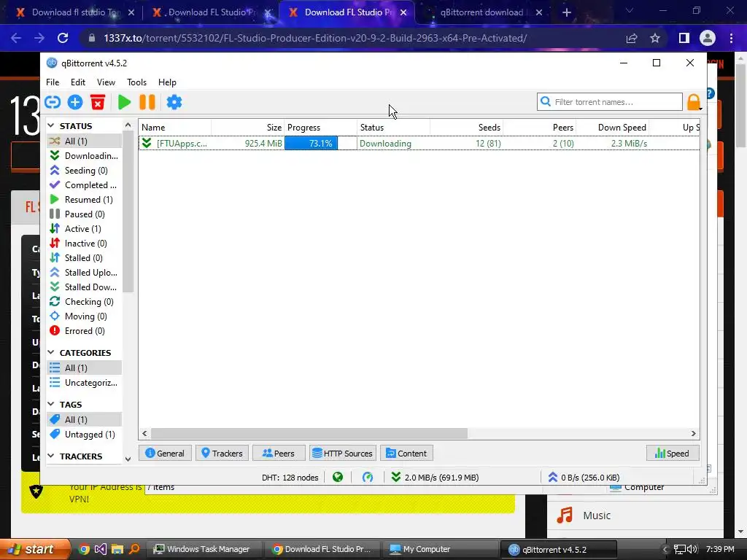747x560 pixels.
Task: Toggle alternative speed limits icon
Action: (368, 477)
